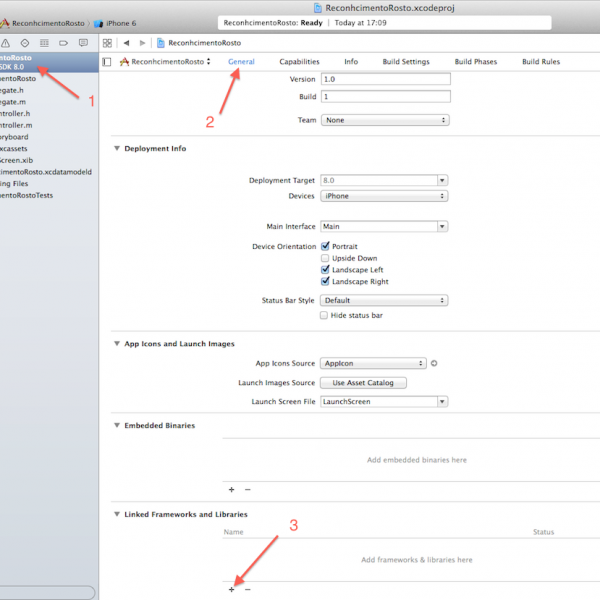Select the xcdatamodeld file row
The width and height of the screenshot is (600, 600).
pyautogui.click(x=49, y=172)
